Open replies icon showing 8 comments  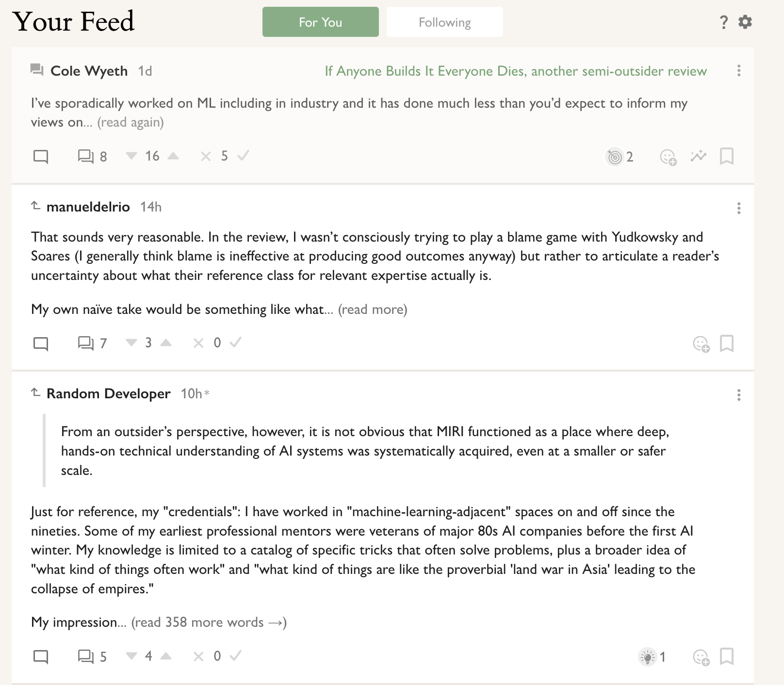86,156
